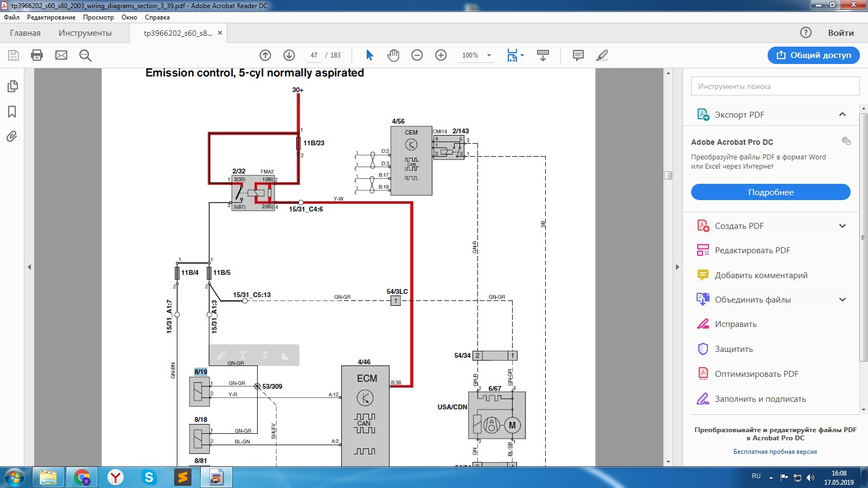Open page thumbnails panel icon
The height and width of the screenshot is (488, 868).
click(x=12, y=87)
